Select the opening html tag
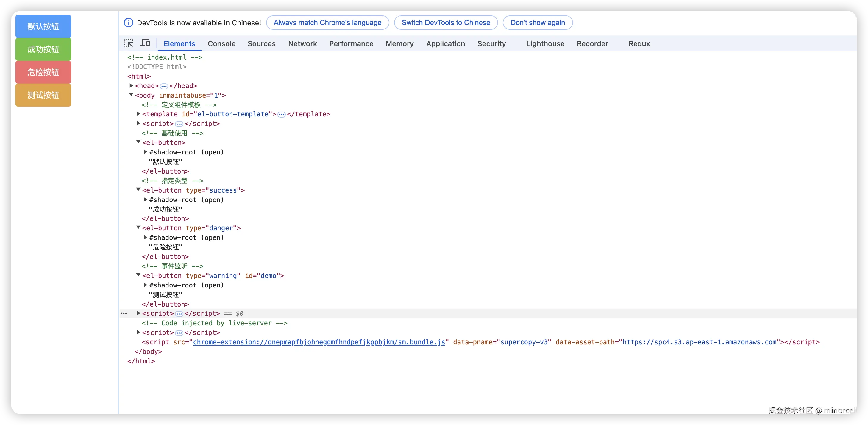 [139, 76]
